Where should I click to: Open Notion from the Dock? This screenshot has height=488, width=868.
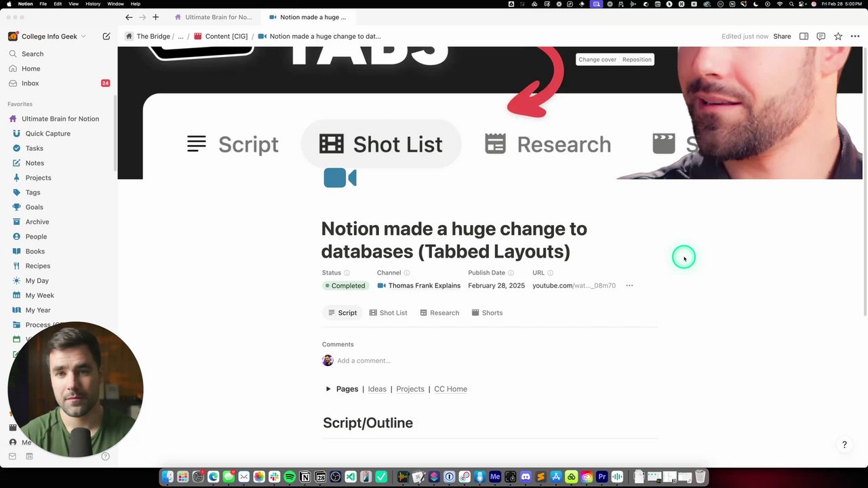pyautogui.click(x=305, y=477)
